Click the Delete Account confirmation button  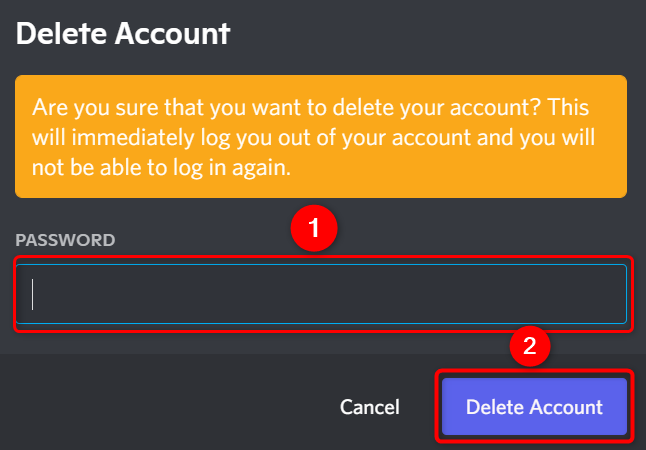click(x=534, y=407)
